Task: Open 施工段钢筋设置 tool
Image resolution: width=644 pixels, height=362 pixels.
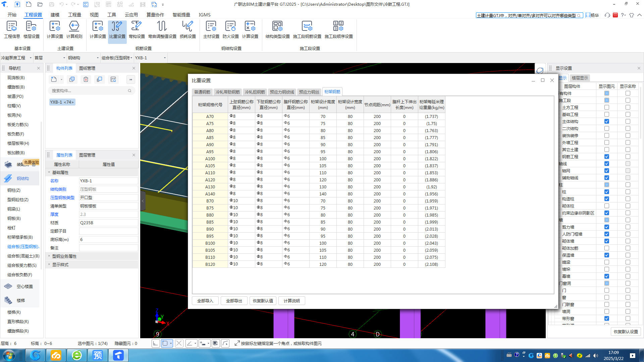Action: point(307,29)
